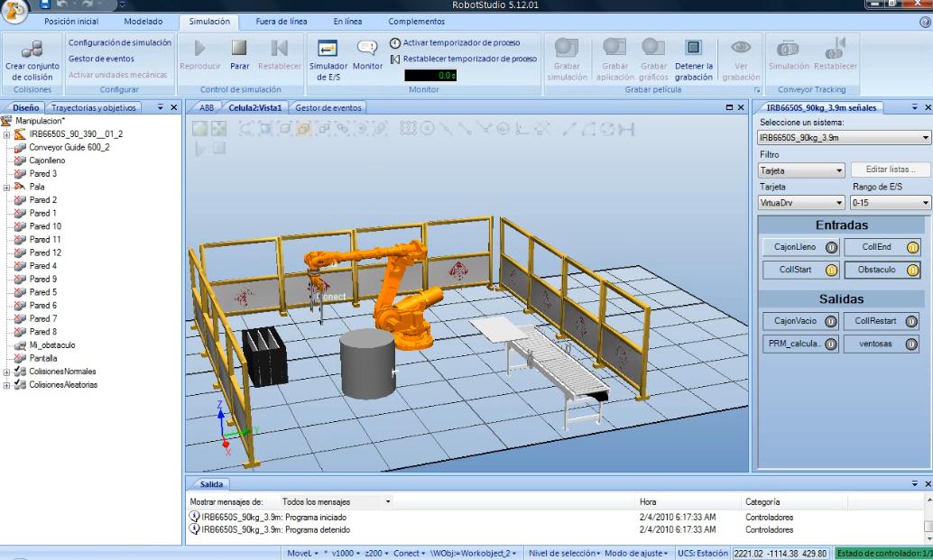Viewport: 933px width, 560px height.
Task: Click the Editar listas button
Action: 890,170
